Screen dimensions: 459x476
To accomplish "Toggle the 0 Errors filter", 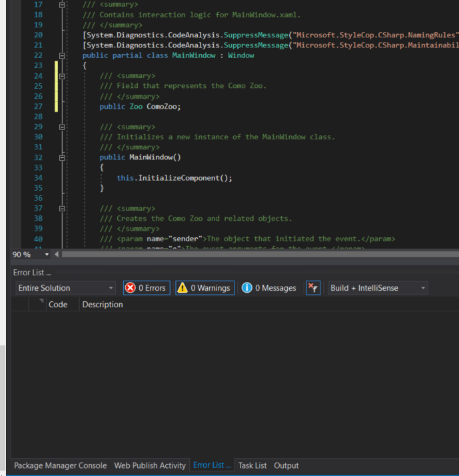I will coord(147,288).
